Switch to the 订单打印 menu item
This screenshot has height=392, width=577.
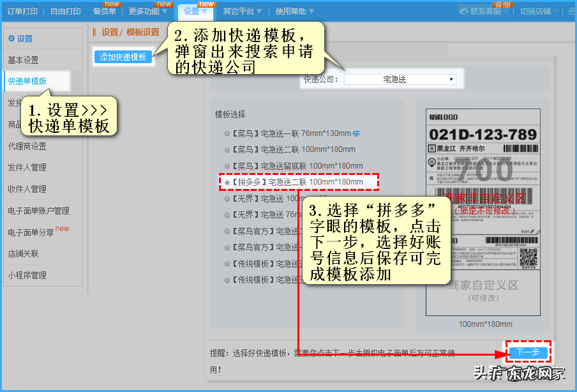pyautogui.click(x=20, y=10)
